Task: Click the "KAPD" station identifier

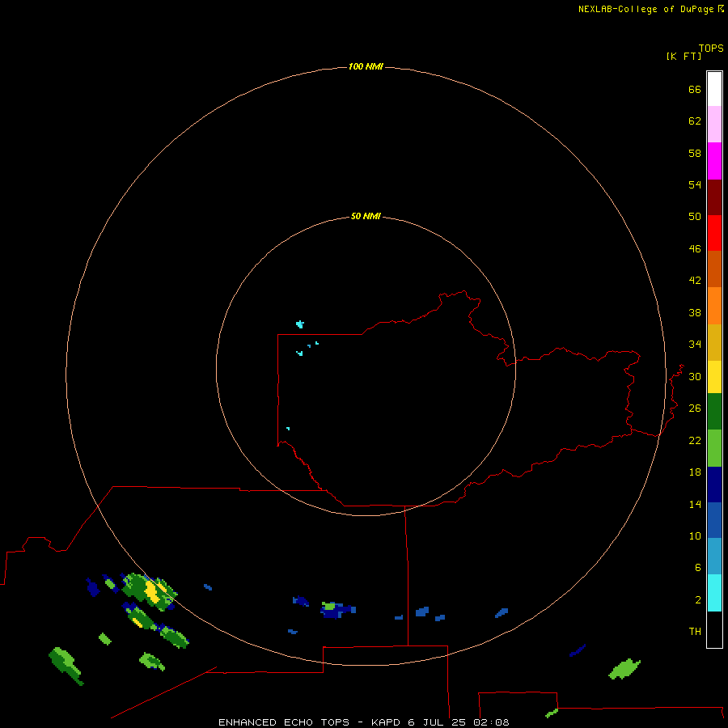Action: [x=387, y=722]
